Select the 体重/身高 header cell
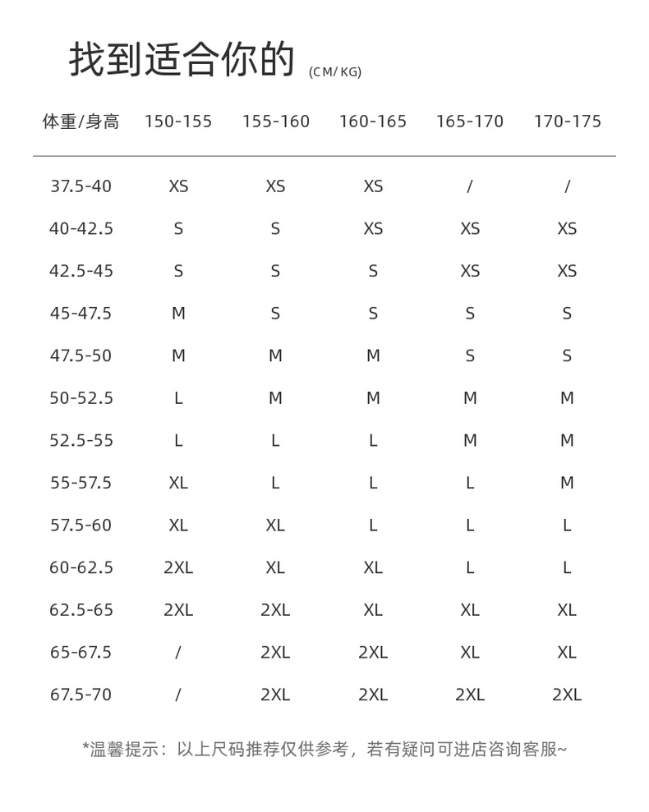This screenshot has width=649, height=812. point(81,122)
